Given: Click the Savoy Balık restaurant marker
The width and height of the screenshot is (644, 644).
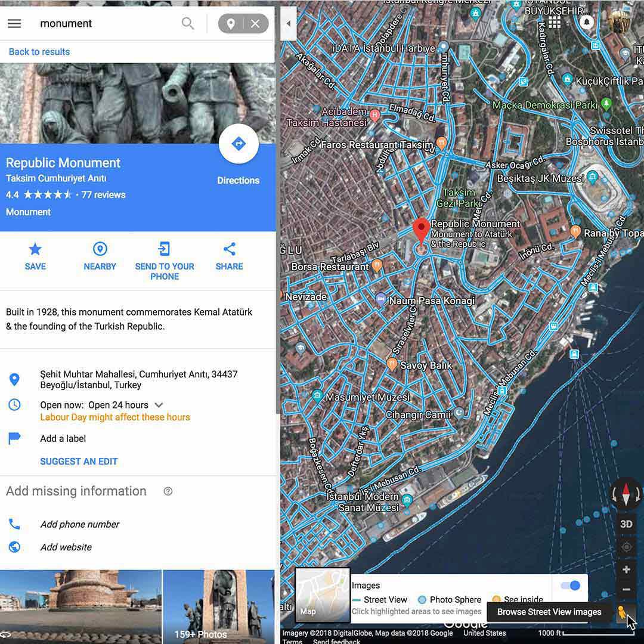Looking at the screenshot, I should [392, 364].
